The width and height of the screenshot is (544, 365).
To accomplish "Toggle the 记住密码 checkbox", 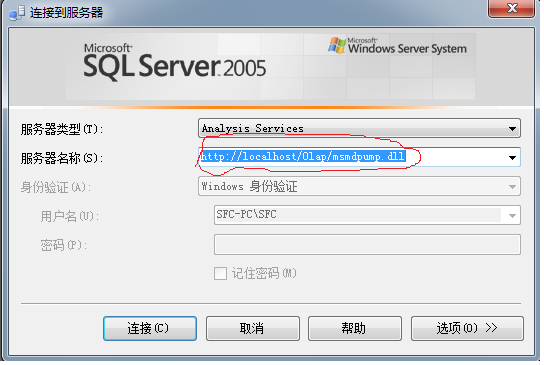I will point(220,273).
